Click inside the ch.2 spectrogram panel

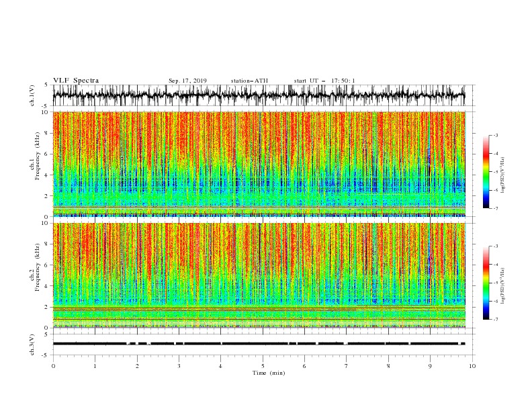pos(259,275)
